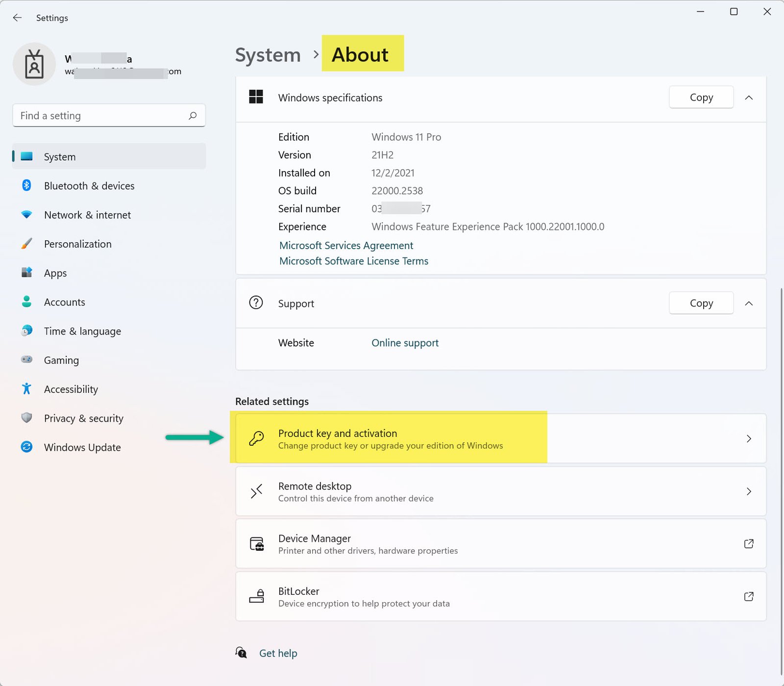The image size is (784, 686).
Task: Click the product key icon
Action: pyautogui.click(x=256, y=438)
